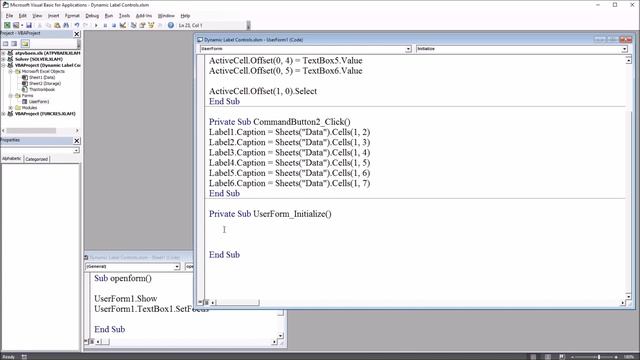Expand the VBAProject (FUNCRES.XLAM) node
640x360 pixels.
4,114
